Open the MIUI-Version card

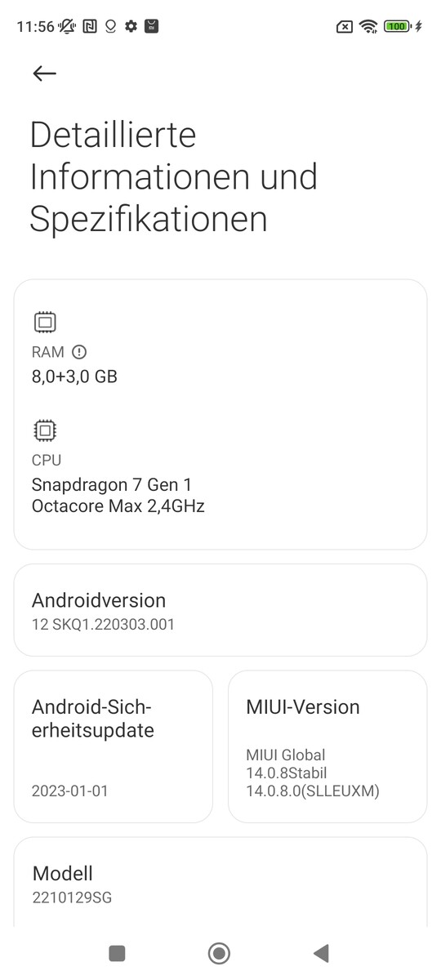point(327,746)
